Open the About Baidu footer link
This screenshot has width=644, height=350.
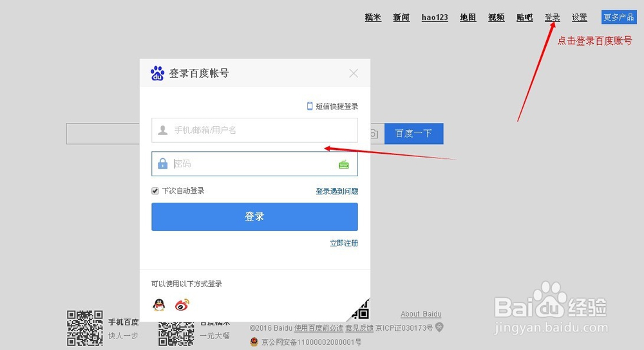click(421, 314)
